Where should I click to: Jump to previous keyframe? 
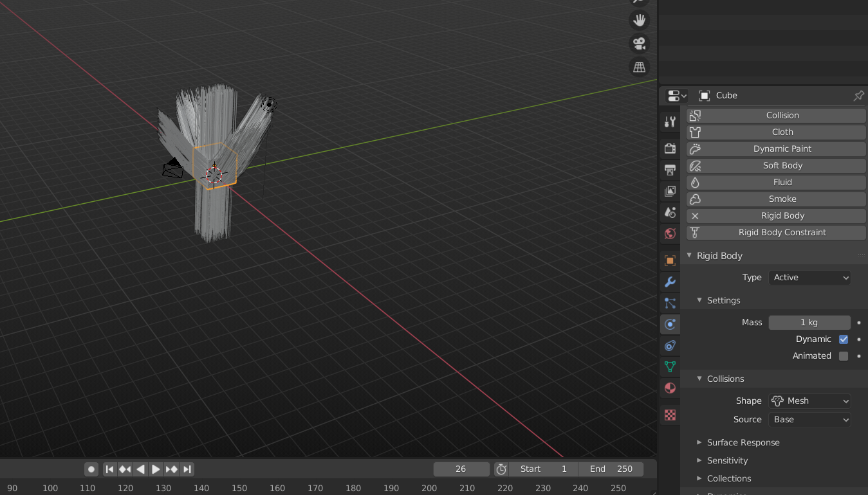coord(125,469)
